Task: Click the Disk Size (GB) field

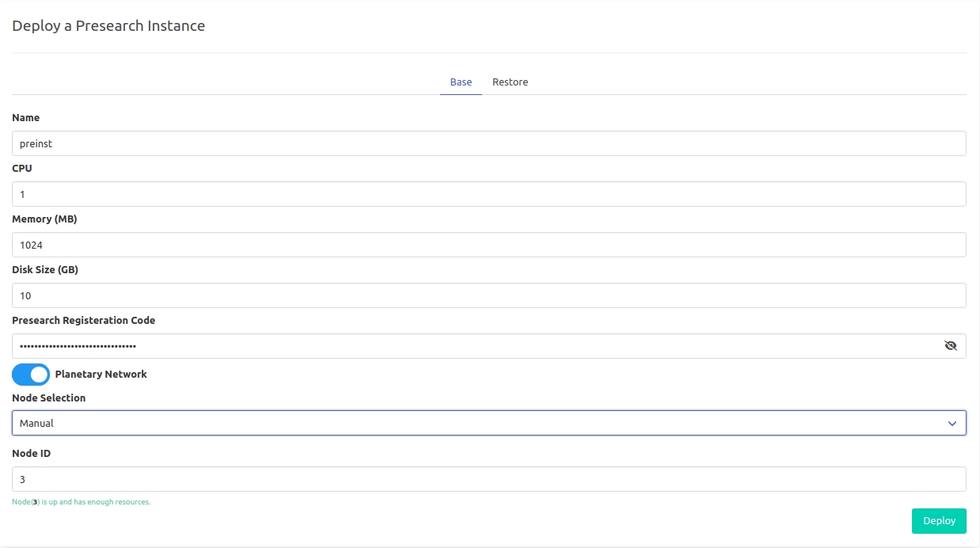Action: pyautogui.click(x=488, y=295)
